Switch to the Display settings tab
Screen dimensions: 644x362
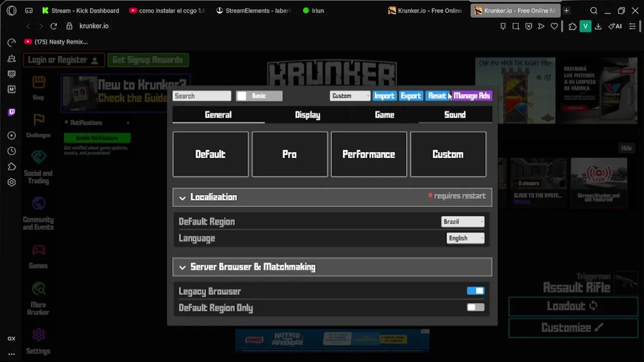307,115
